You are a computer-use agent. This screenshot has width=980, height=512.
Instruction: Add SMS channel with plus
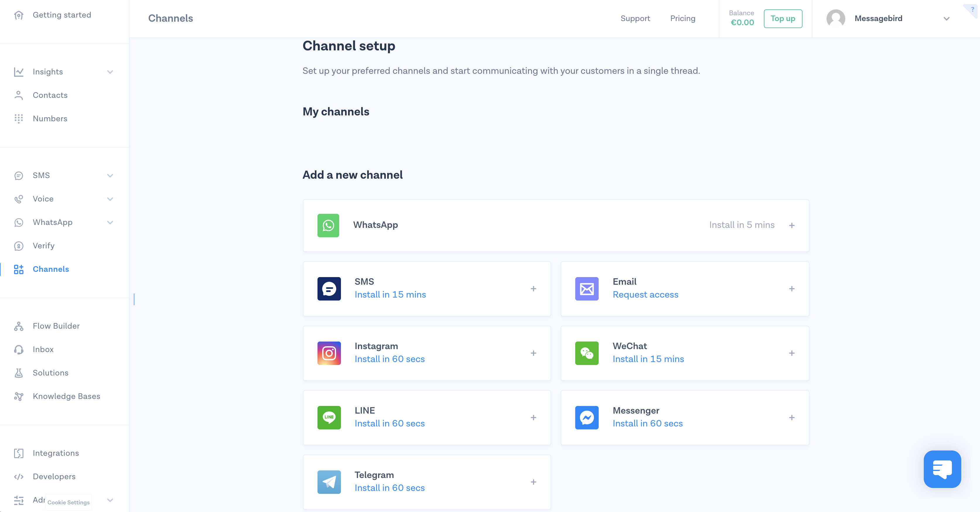click(533, 289)
